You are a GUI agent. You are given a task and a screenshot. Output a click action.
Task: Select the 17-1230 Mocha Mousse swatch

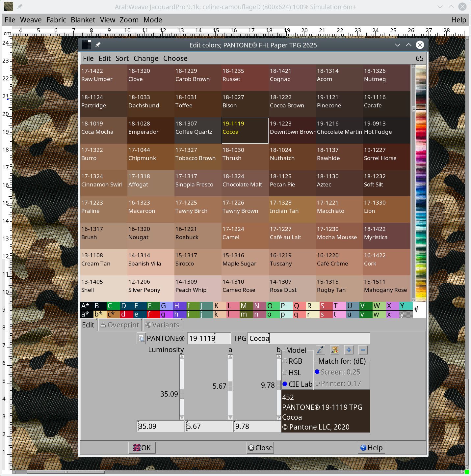coord(339,236)
